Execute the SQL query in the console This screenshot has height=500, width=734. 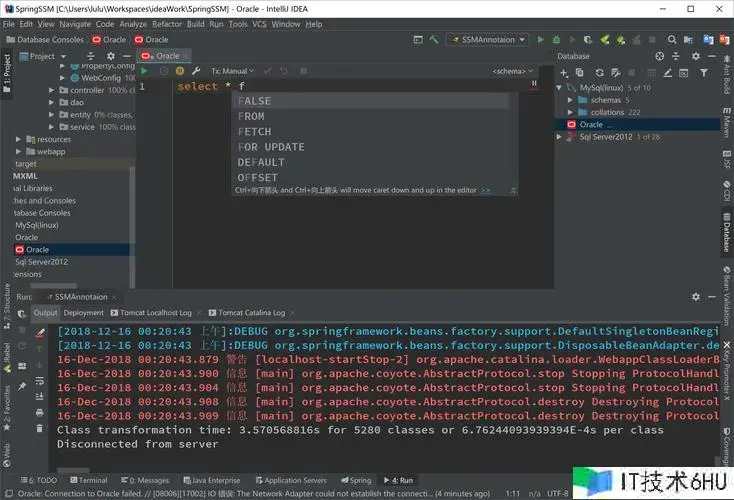point(144,71)
